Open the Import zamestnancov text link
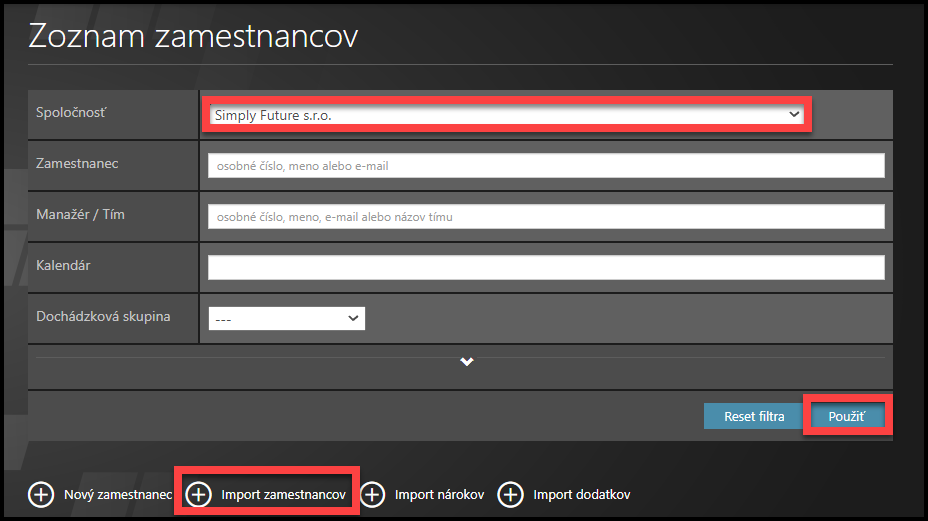The width and height of the screenshot is (928, 521). 284,495
